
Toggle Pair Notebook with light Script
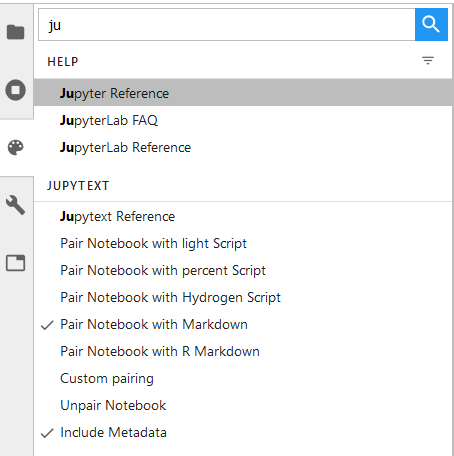(243, 243)
